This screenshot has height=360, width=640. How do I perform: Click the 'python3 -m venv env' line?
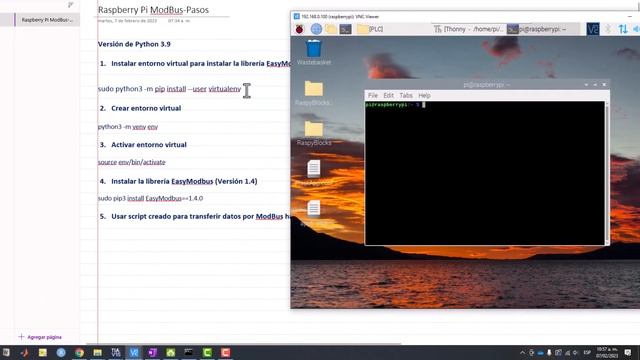click(128, 127)
